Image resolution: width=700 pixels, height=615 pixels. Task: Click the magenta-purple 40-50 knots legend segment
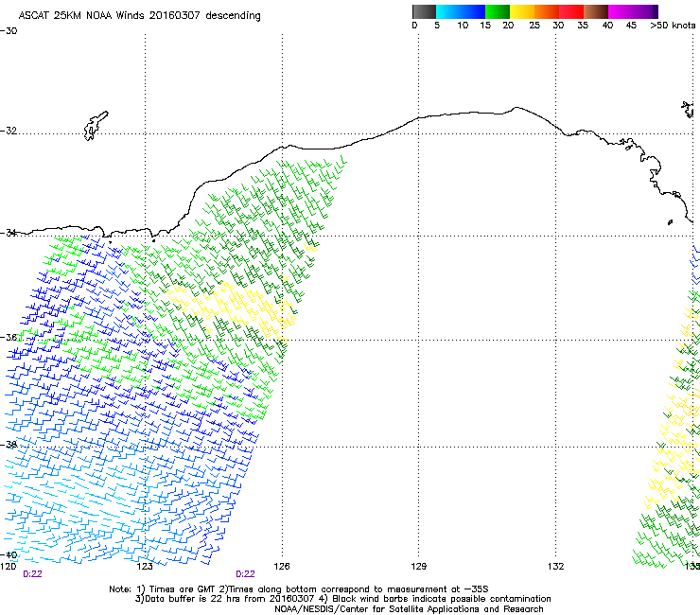click(x=633, y=11)
